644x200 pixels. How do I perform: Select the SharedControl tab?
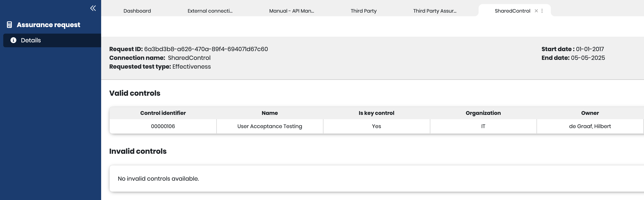tap(512, 11)
